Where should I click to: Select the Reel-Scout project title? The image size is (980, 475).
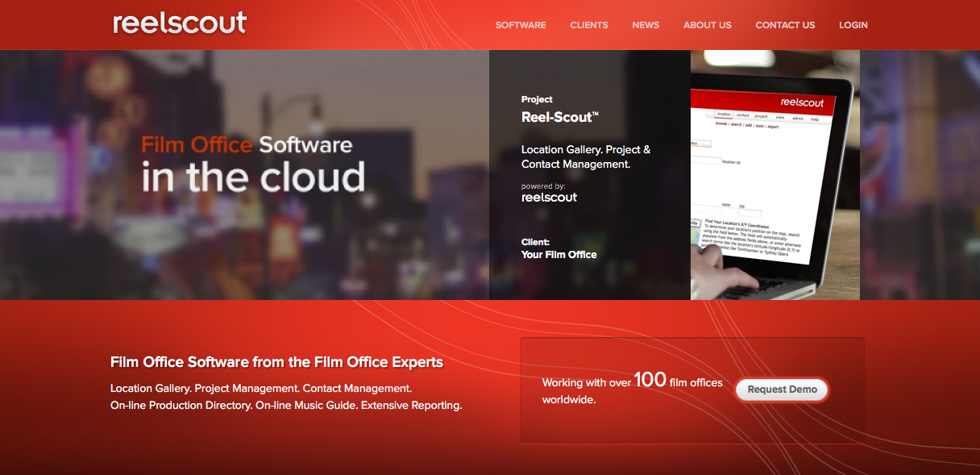(560, 117)
